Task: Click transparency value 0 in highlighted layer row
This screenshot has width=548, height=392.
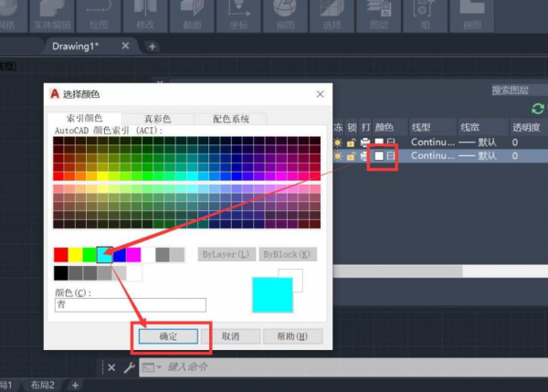Action: click(x=515, y=156)
